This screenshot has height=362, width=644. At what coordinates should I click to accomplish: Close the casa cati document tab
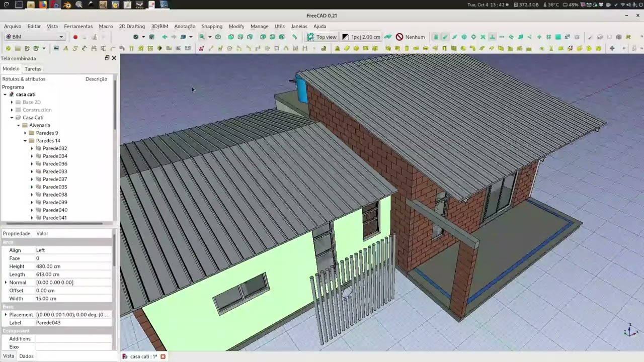(x=163, y=356)
